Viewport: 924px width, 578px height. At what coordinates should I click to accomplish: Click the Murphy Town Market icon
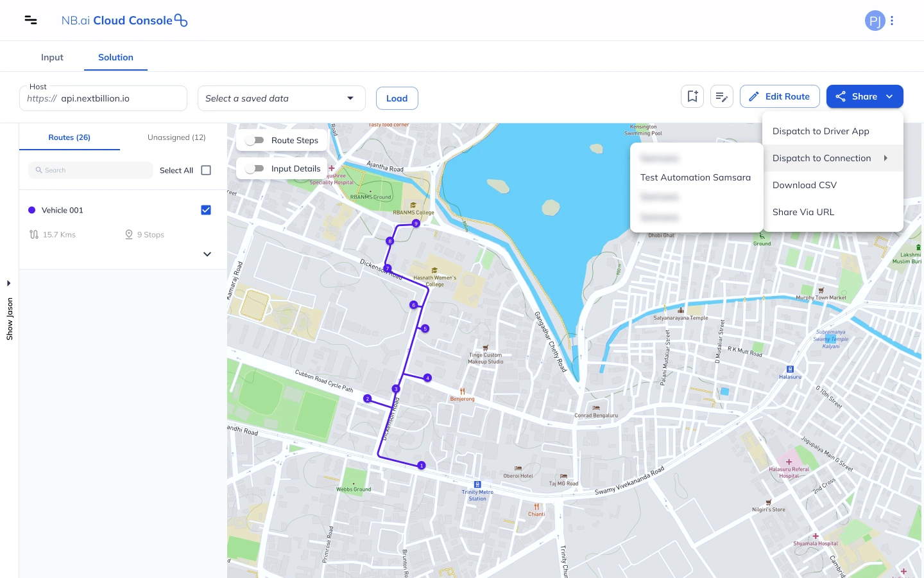(821, 290)
